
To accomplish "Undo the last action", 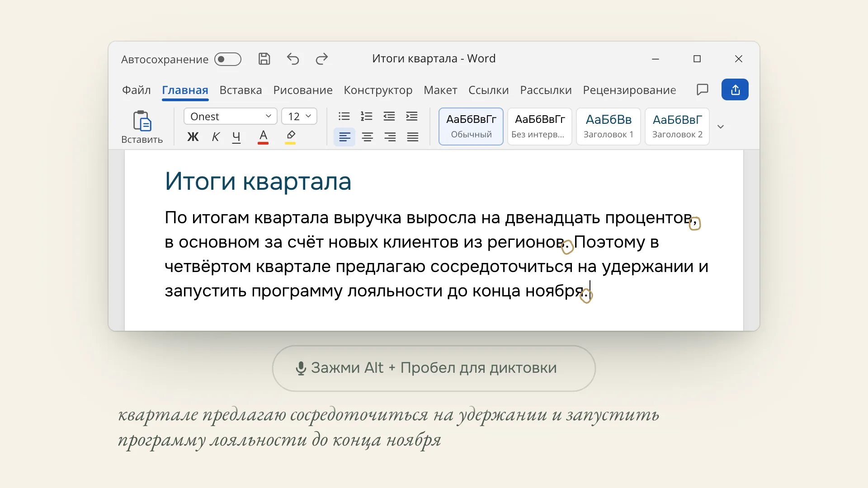I will pos(293,59).
